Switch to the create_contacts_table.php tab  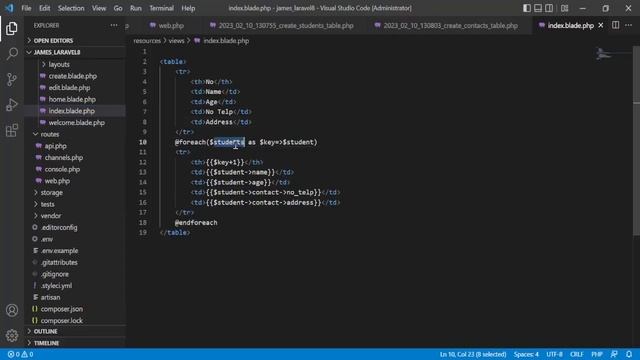tap(447, 25)
